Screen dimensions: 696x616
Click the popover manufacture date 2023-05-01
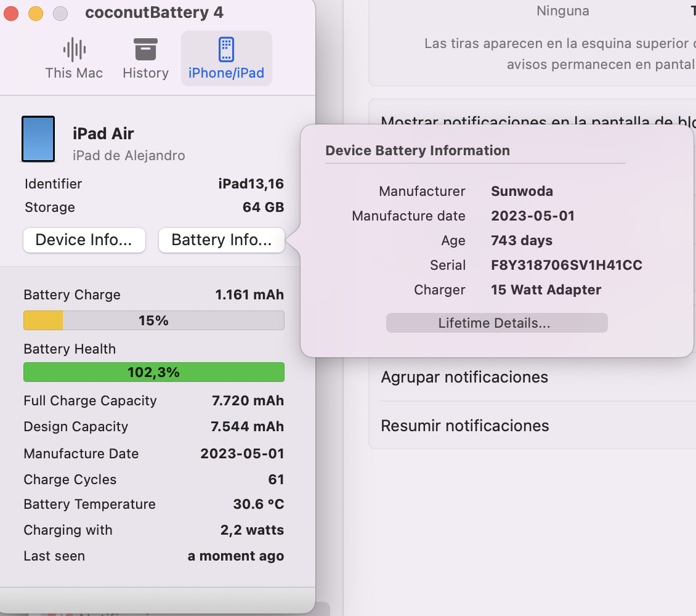click(x=533, y=216)
